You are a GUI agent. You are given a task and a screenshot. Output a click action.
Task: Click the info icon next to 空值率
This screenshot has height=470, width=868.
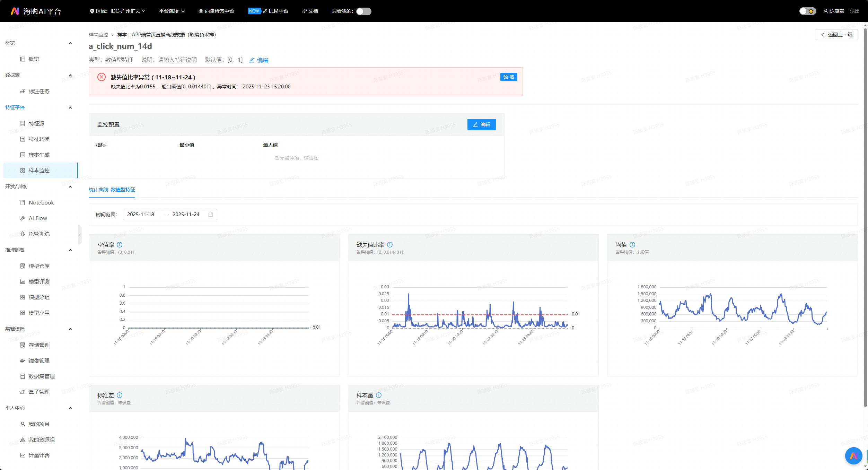pyautogui.click(x=120, y=245)
